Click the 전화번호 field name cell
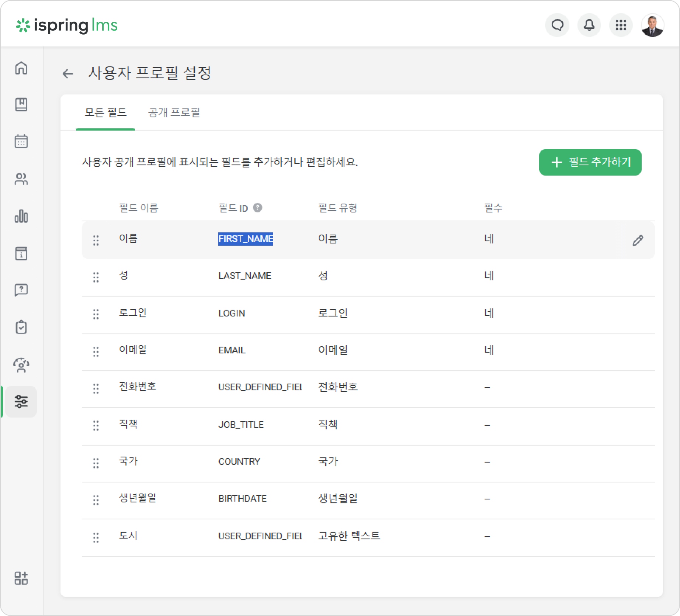680x616 pixels. tap(138, 387)
